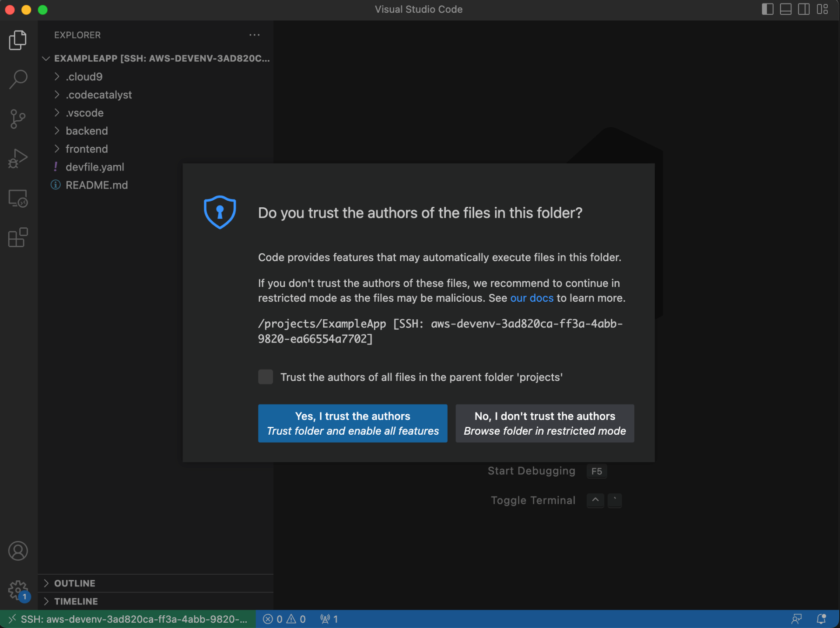Open Run and Debug view
Image resolution: width=840 pixels, height=628 pixels.
tap(18, 158)
